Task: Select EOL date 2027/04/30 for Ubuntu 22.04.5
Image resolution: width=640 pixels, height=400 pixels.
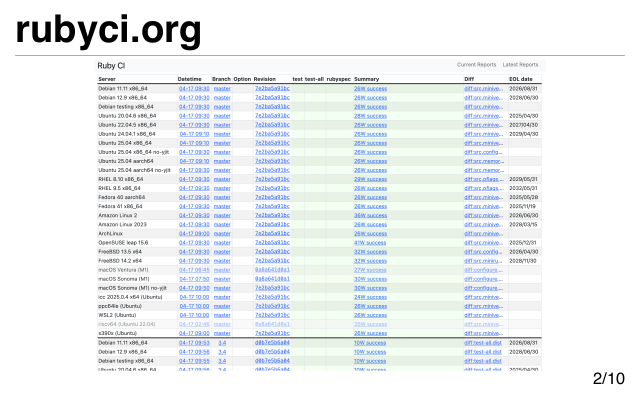Action: pyautogui.click(x=524, y=125)
